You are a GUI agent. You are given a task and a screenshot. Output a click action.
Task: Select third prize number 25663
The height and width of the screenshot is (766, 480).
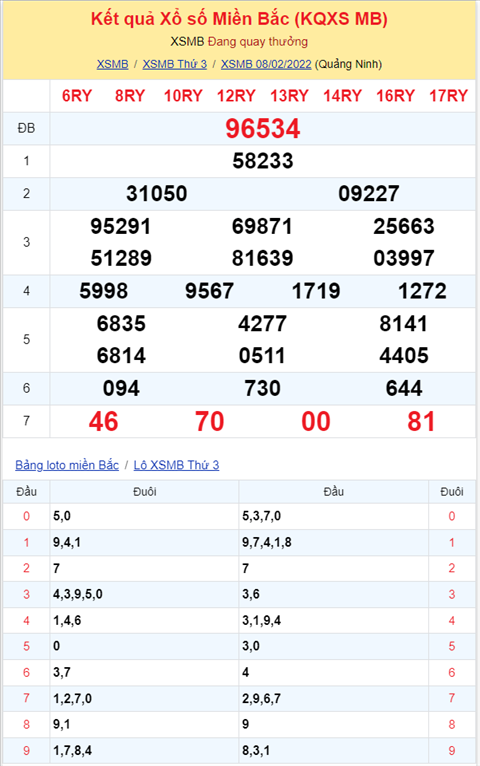(404, 227)
